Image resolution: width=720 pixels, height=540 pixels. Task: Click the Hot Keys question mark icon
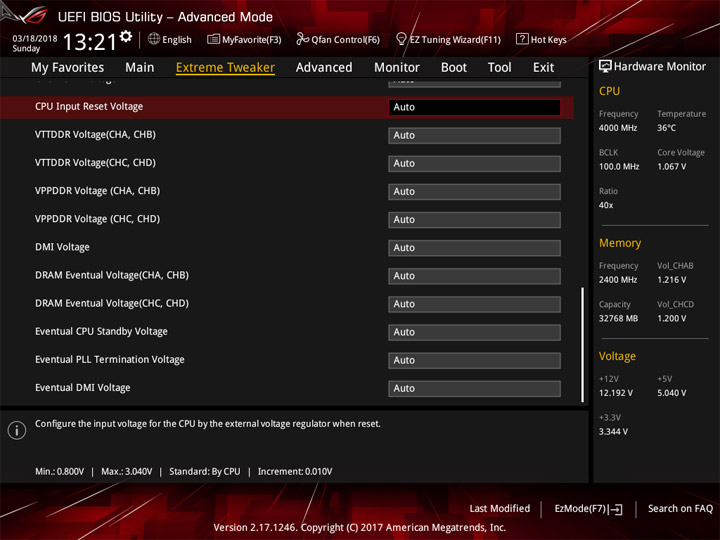[522, 39]
